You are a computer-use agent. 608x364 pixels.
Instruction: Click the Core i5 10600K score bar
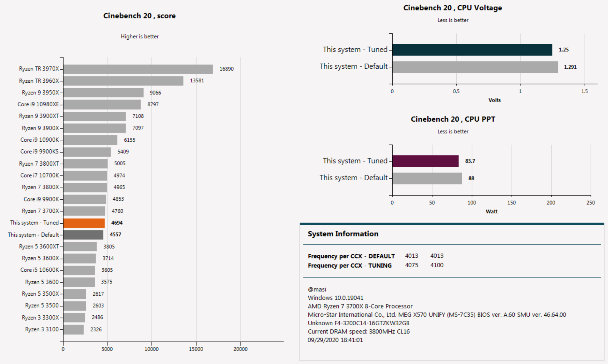pyautogui.click(x=79, y=270)
